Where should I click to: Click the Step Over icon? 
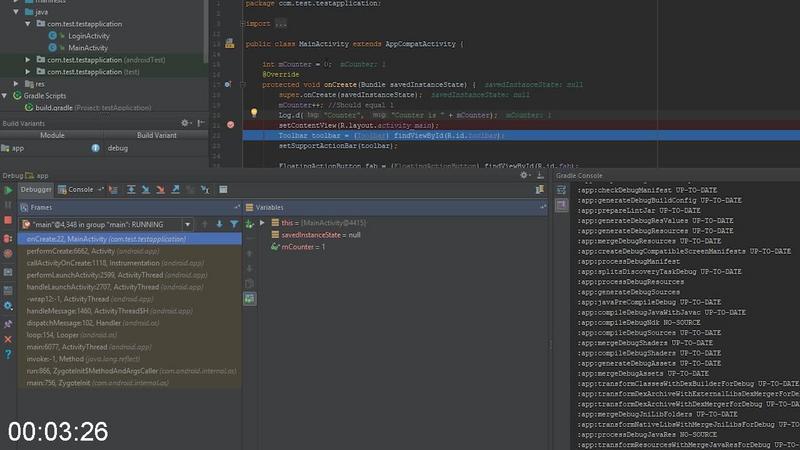click(131, 190)
